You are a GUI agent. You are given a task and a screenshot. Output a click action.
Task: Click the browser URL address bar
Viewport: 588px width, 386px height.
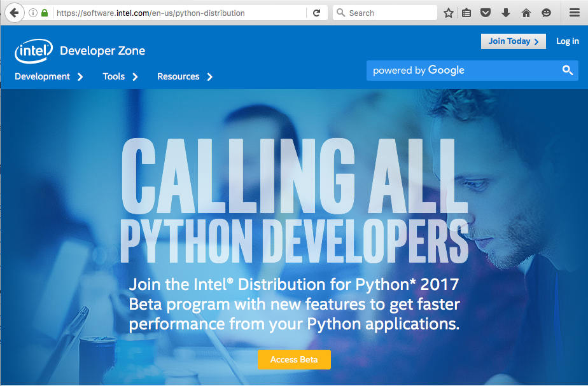pyautogui.click(x=178, y=13)
